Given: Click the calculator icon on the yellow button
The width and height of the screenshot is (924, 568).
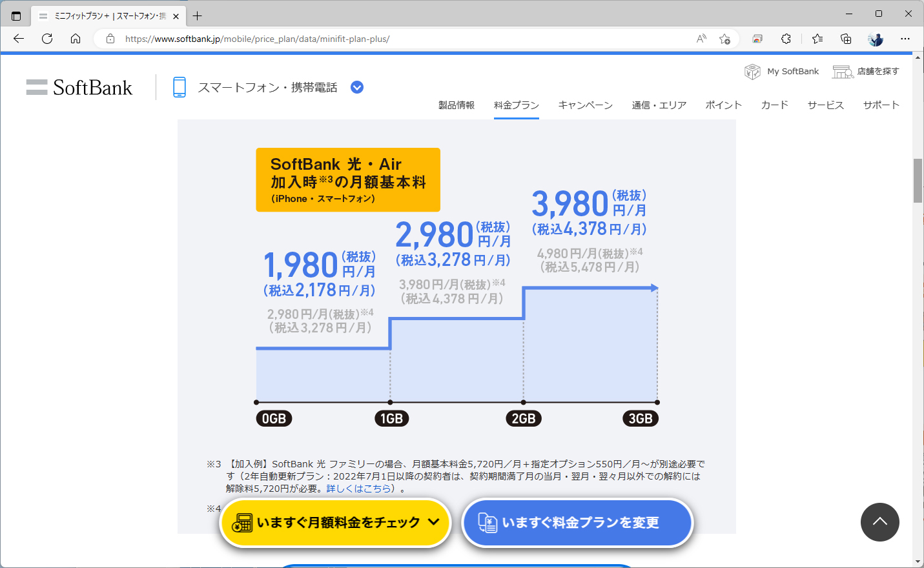Looking at the screenshot, I should coord(243,523).
